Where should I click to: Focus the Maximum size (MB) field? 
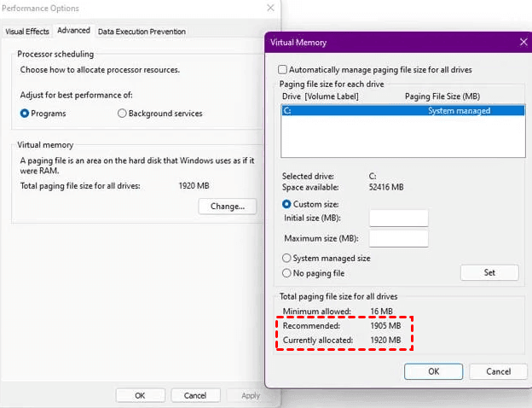[x=399, y=239]
